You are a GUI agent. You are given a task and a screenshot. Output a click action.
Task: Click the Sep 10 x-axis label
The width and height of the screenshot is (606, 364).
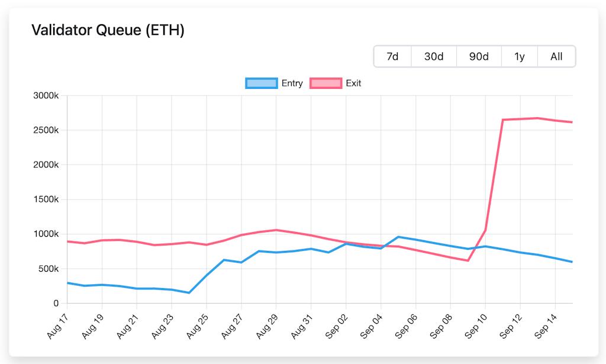(476, 324)
